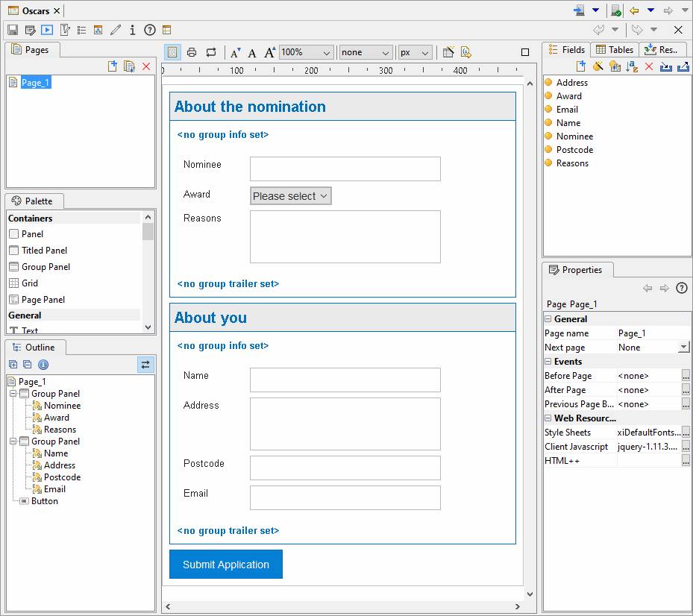Switch to the Tables tab
This screenshot has height=616, width=693.
(x=615, y=50)
